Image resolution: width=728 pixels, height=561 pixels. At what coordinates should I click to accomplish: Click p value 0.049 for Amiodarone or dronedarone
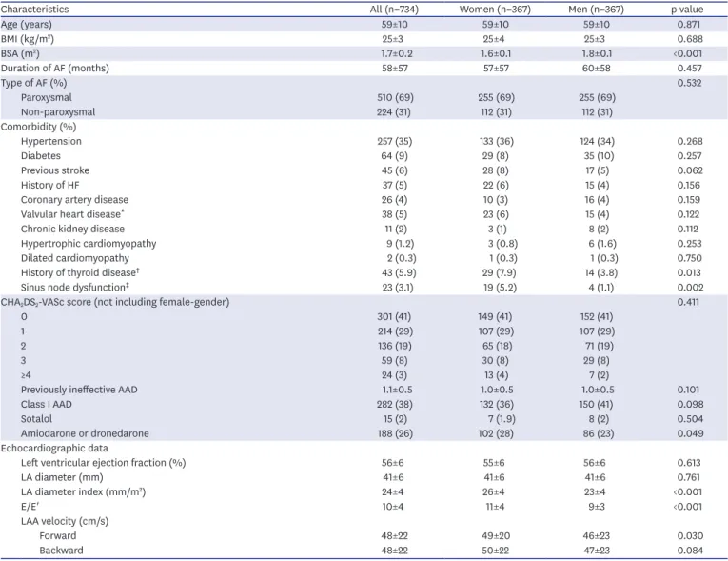pos(690,433)
